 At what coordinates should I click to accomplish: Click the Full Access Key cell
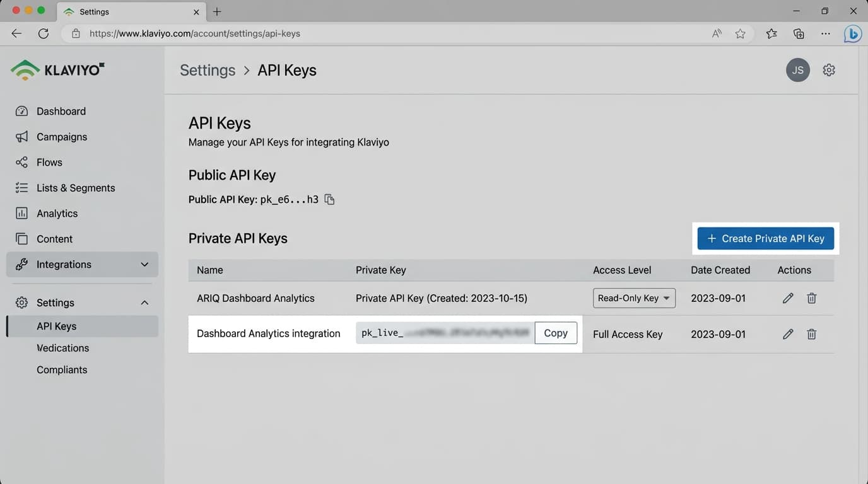tap(628, 334)
